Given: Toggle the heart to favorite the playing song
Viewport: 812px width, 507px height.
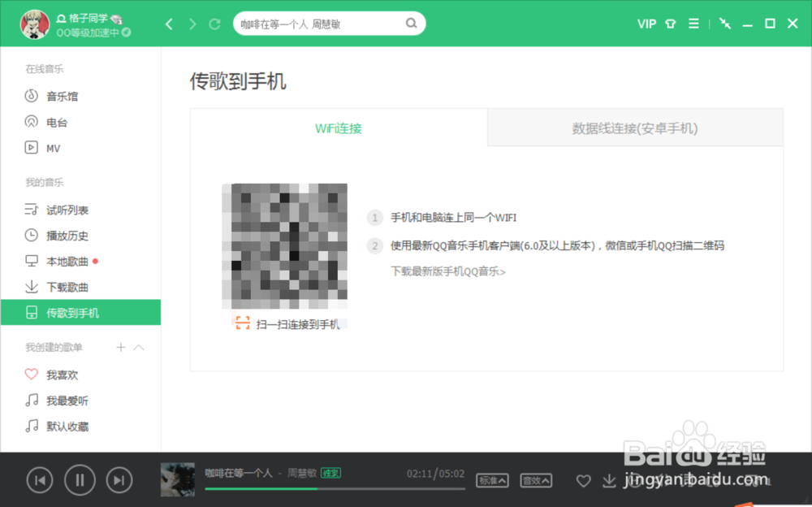Looking at the screenshot, I should [583, 481].
